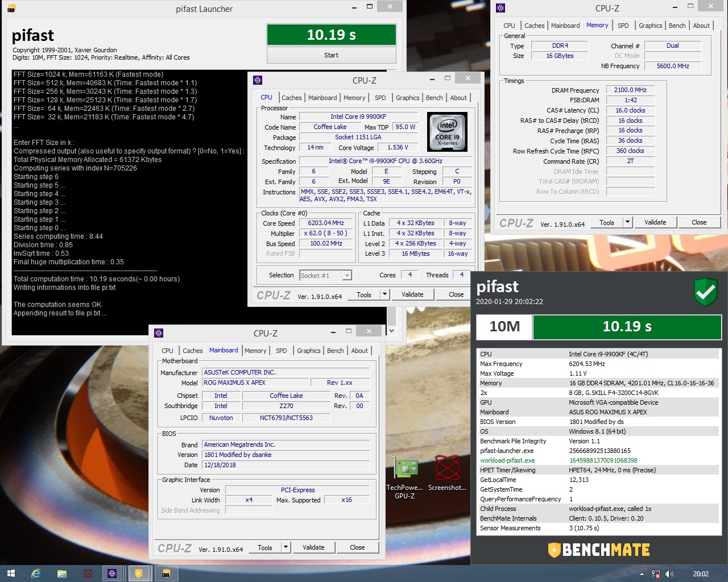Open the network status tray icon
This screenshot has height=582, width=728.
click(656, 574)
